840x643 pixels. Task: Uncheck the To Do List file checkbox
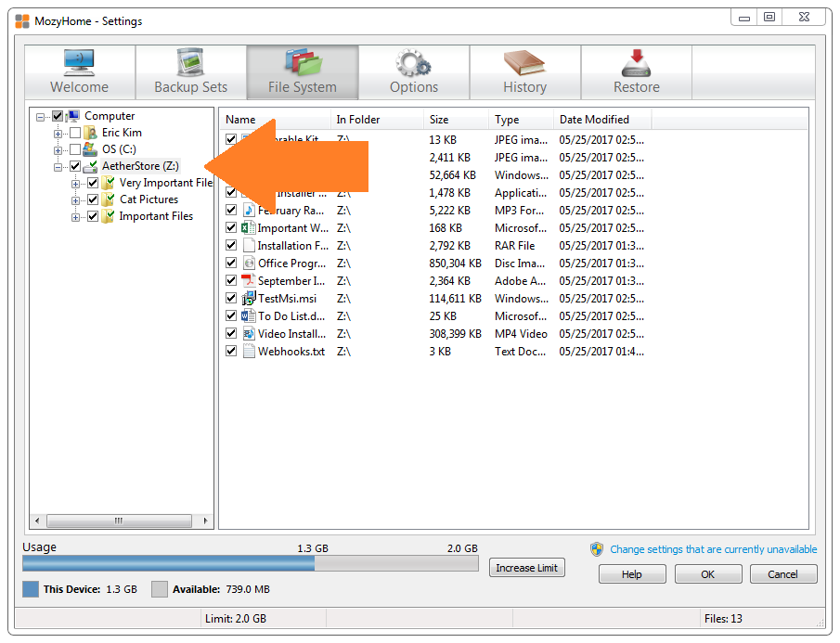point(231,315)
